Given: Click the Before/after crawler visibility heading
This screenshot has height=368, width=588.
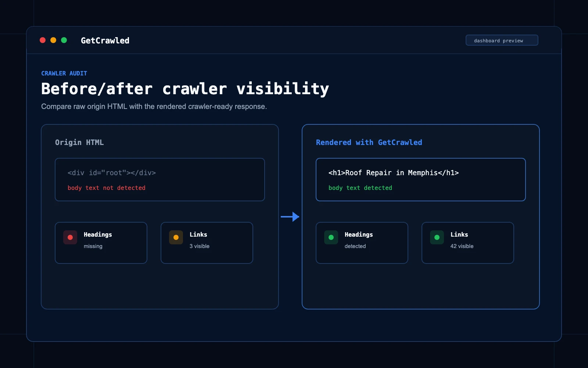Looking at the screenshot, I should (185, 89).
